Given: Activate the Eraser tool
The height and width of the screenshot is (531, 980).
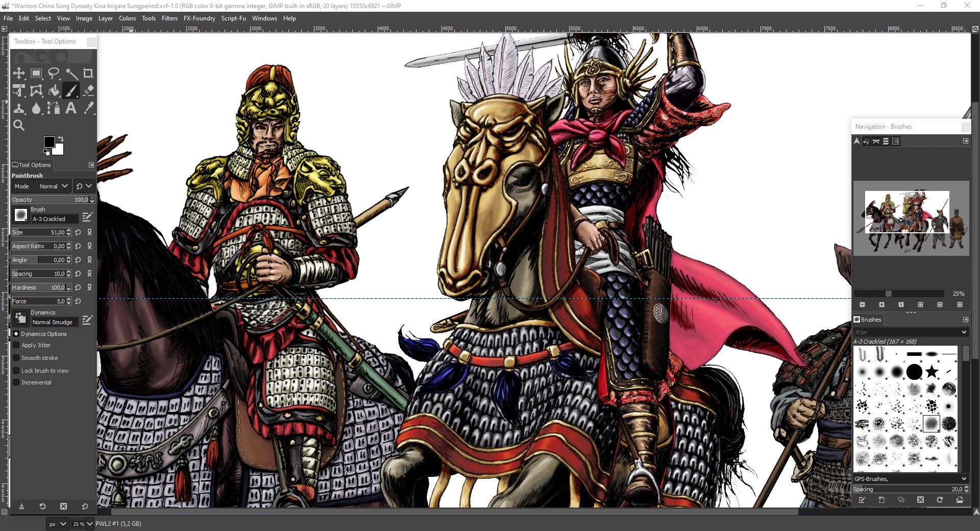Looking at the screenshot, I should 88,91.
